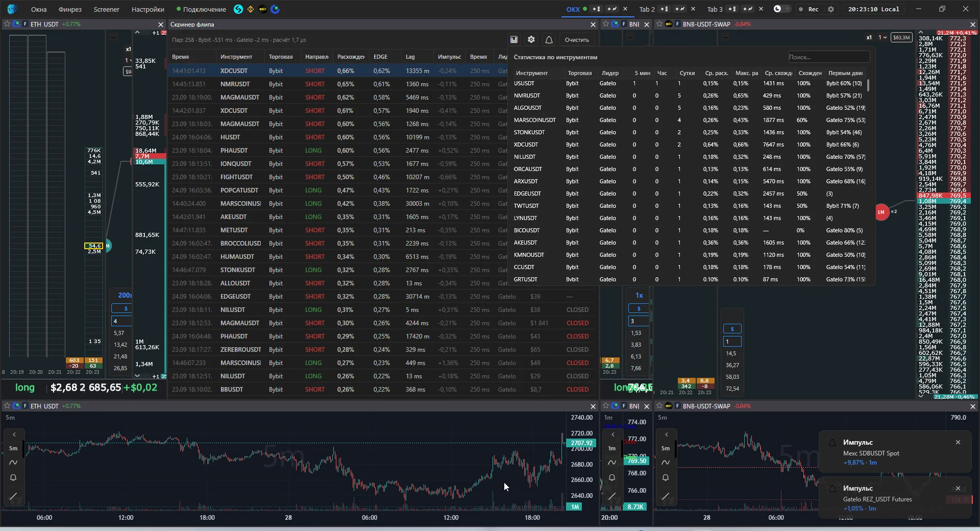Viewport: 980px width, 531px height.
Task: Click the Binance exchange icon in top bar
Action: tap(251, 9)
